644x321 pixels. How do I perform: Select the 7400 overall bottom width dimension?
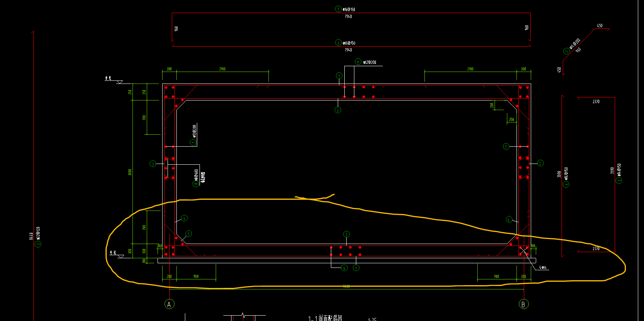[346, 286]
